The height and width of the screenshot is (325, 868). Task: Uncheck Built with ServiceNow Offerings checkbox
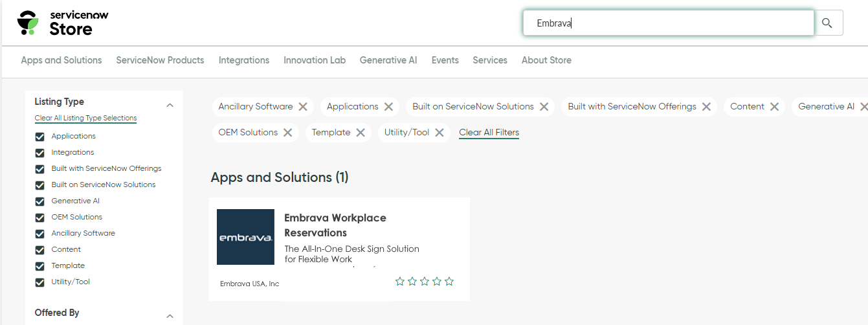coord(40,169)
